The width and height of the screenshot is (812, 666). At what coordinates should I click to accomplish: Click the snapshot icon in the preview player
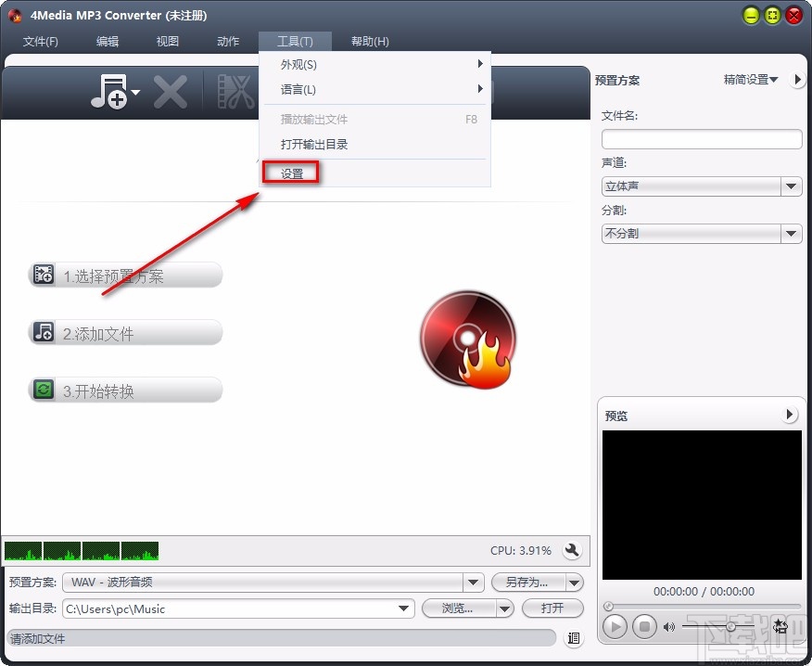(780, 626)
